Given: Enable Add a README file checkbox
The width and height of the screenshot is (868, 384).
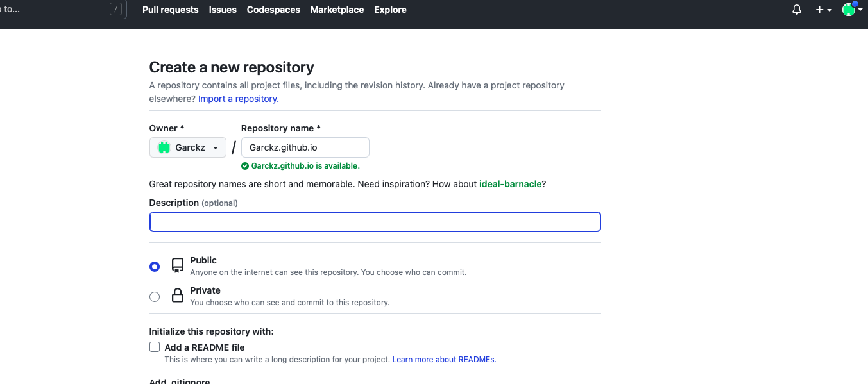Looking at the screenshot, I should (155, 347).
